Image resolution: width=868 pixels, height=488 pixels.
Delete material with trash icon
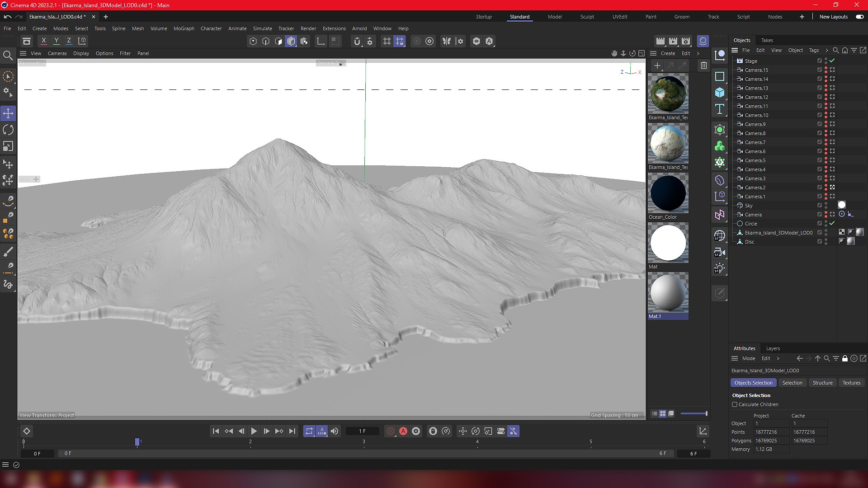[x=704, y=66]
